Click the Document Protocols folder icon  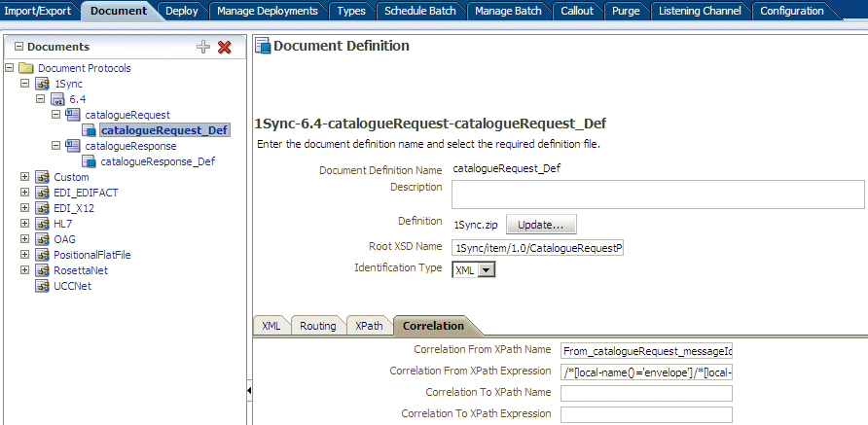25,68
